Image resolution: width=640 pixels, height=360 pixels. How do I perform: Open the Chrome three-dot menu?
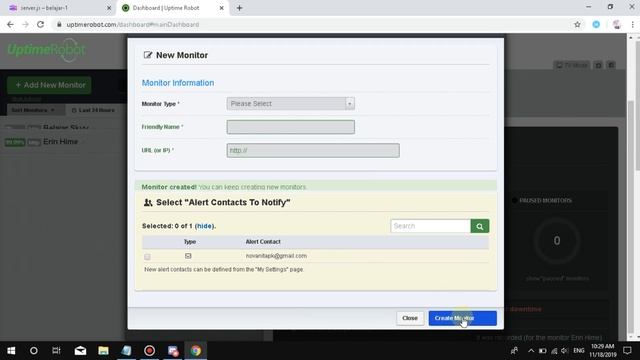(x=632, y=24)
